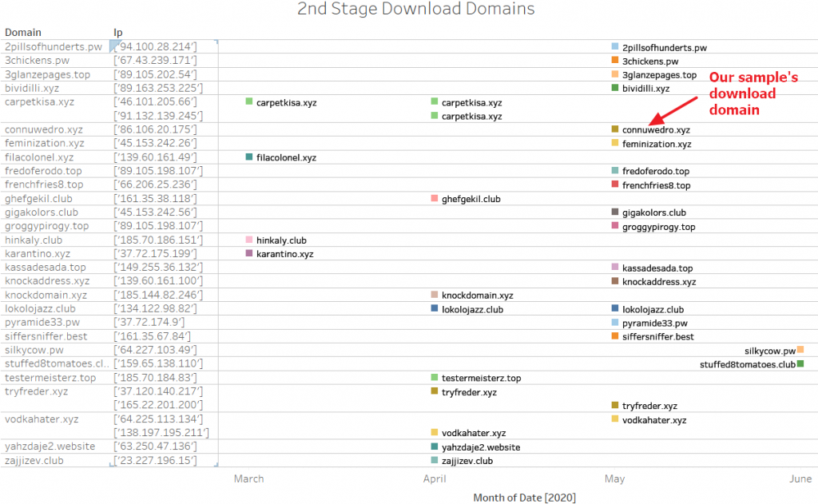
Task: Select the IP cell 46.101.205.66
Action: click(156, 102)
